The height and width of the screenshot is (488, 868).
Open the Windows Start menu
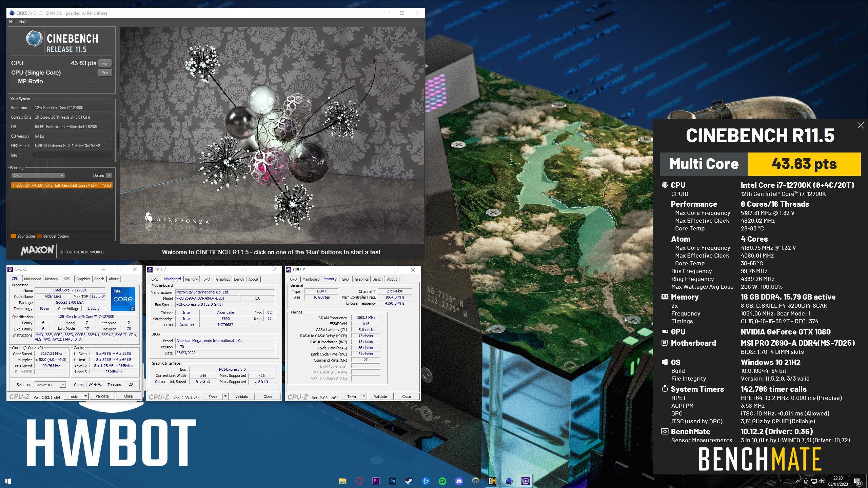[x=8, y=481]
